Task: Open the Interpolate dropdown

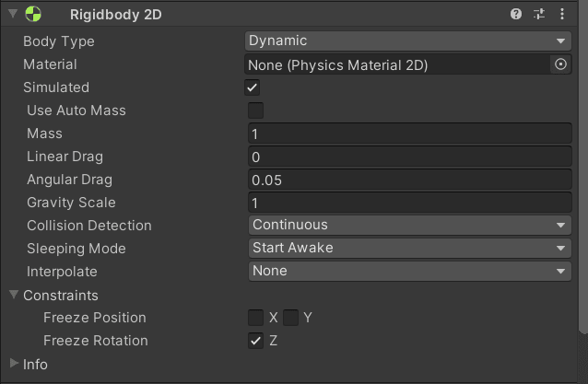Action: click(x=410, y=272)
